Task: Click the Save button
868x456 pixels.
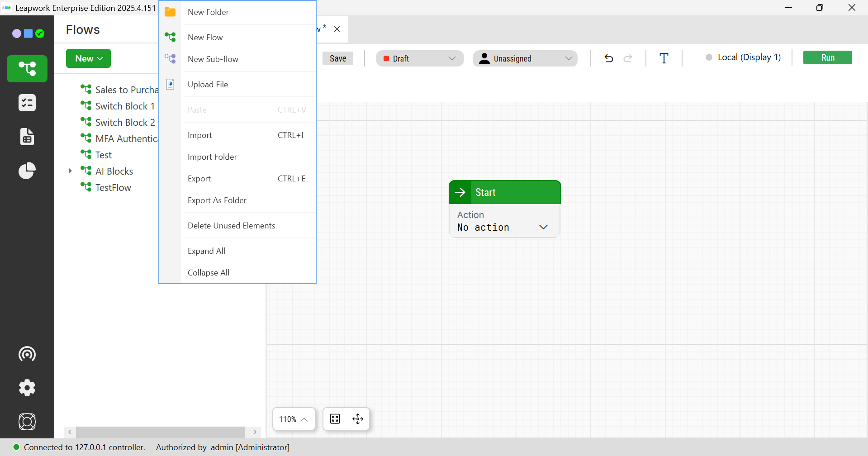Action: [338, 58]
